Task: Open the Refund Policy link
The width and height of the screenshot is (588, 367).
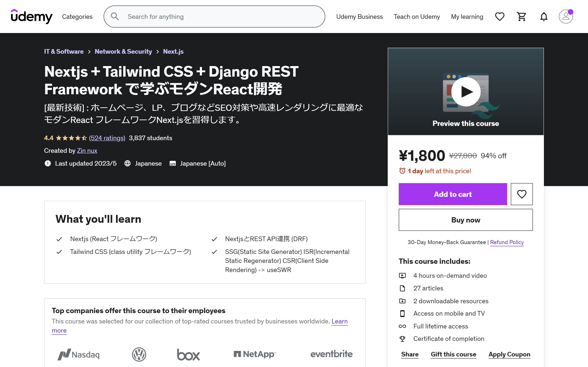Action: click(507, 242)
